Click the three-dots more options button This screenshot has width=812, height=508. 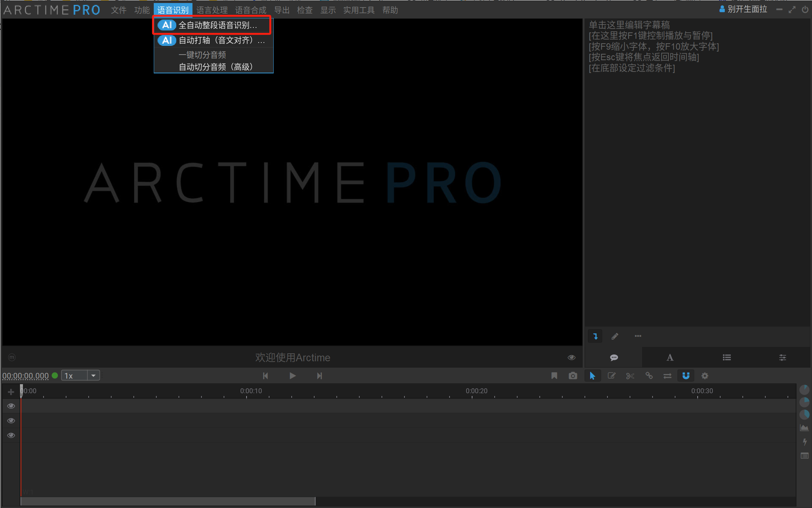638,336
